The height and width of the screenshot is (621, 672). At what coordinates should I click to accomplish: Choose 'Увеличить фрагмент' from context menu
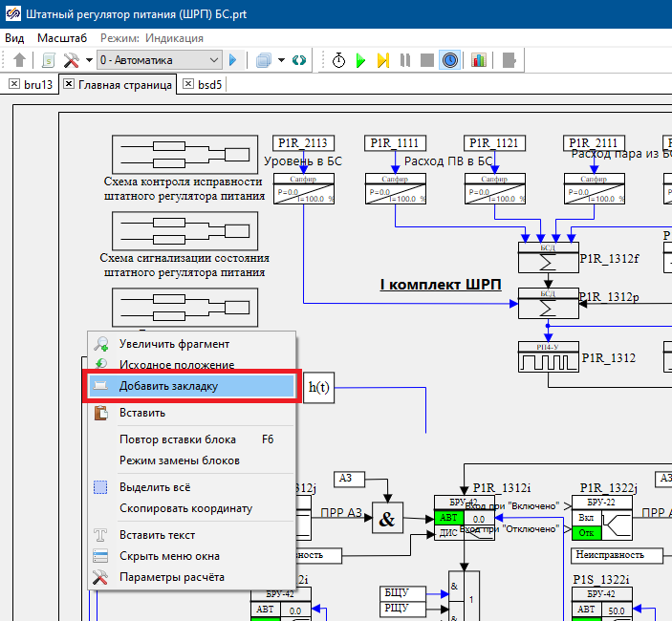pyautogui.click(x=174, y=343)
